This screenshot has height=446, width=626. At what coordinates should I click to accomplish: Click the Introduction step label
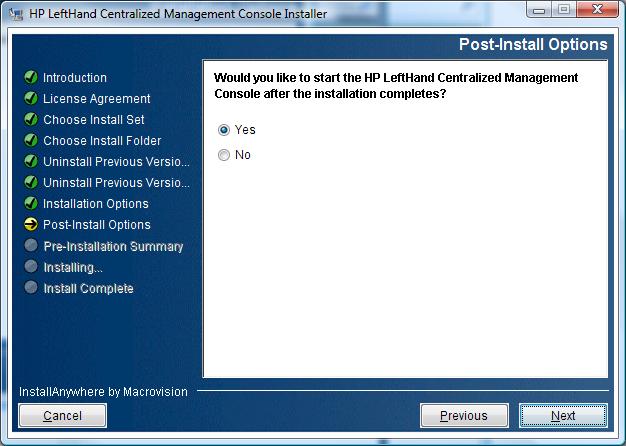pyautogui.click(x=75, y=77)
